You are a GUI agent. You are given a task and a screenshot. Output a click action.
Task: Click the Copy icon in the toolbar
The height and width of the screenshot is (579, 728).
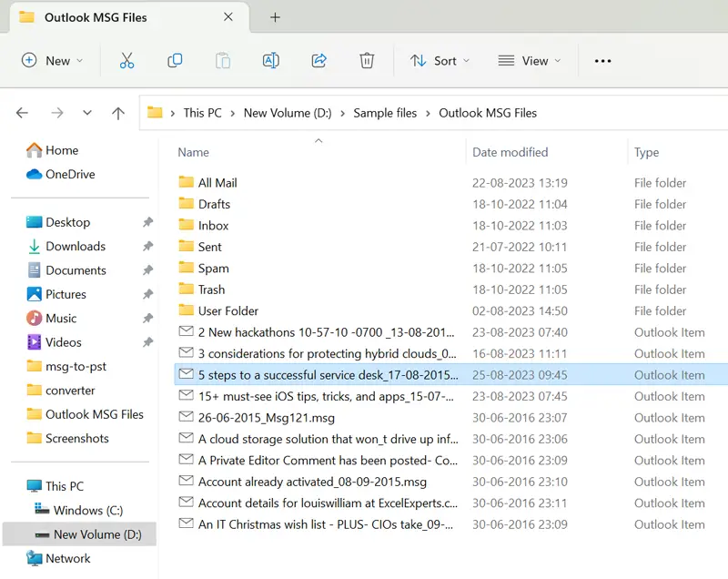click(175, 60)
